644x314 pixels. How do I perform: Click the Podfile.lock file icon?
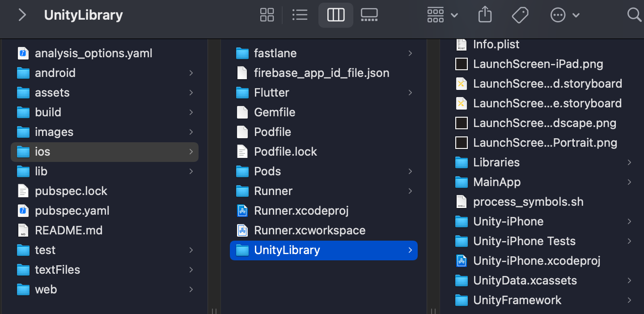(x=242, y=152)
